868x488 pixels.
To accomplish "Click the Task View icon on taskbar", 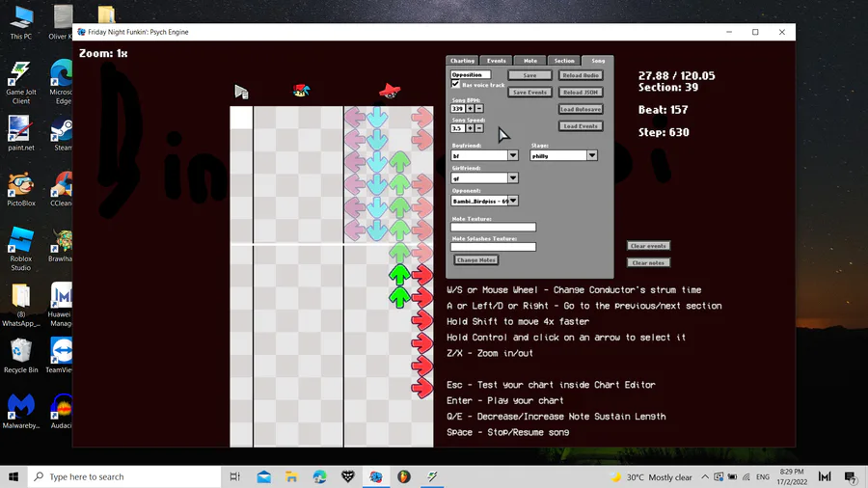I will tap(235, 476).
